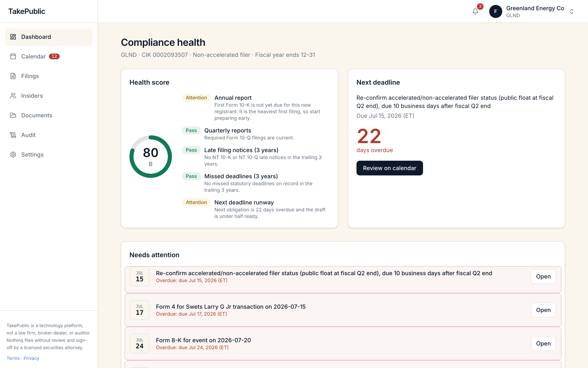Click the 'Needs attention' heading
This screenshot has height=368, width=588.
point(154,255)
